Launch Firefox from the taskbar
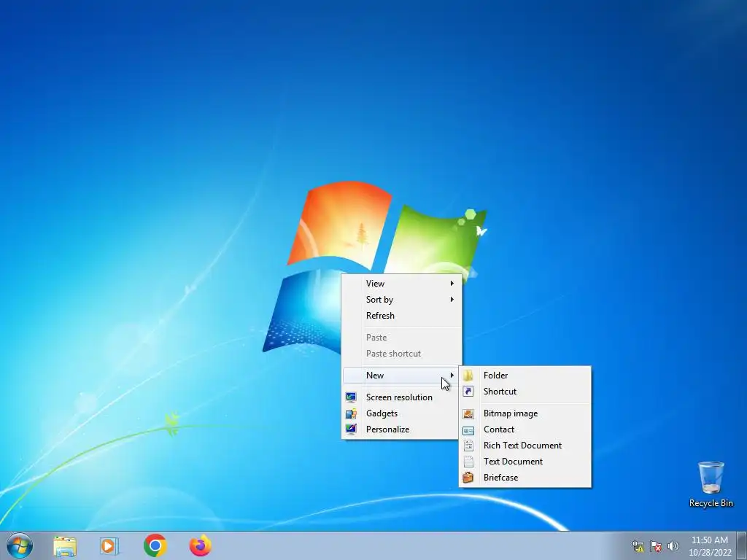 pyautogui.click(x=201, y=545)
